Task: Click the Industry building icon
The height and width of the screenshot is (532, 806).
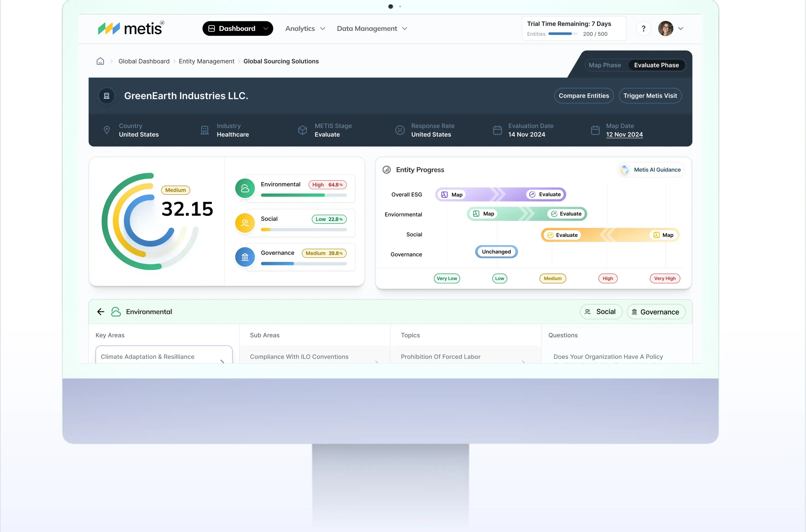Action: pyautogui.click(x=205, y=130)
